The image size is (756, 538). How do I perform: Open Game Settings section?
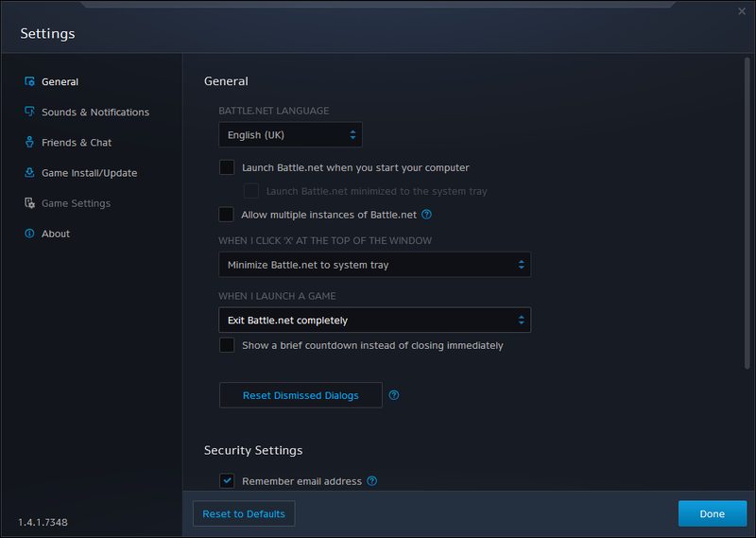tap(76, 203)
